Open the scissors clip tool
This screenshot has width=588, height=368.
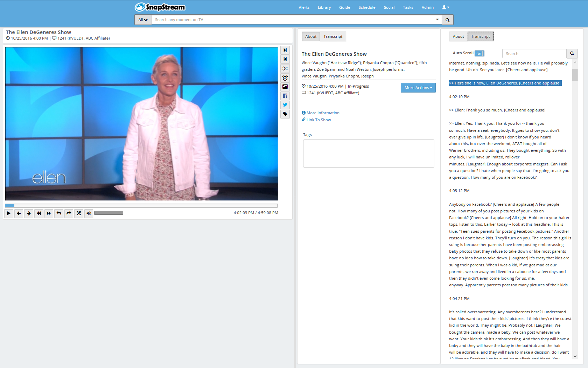click(285, 68)
